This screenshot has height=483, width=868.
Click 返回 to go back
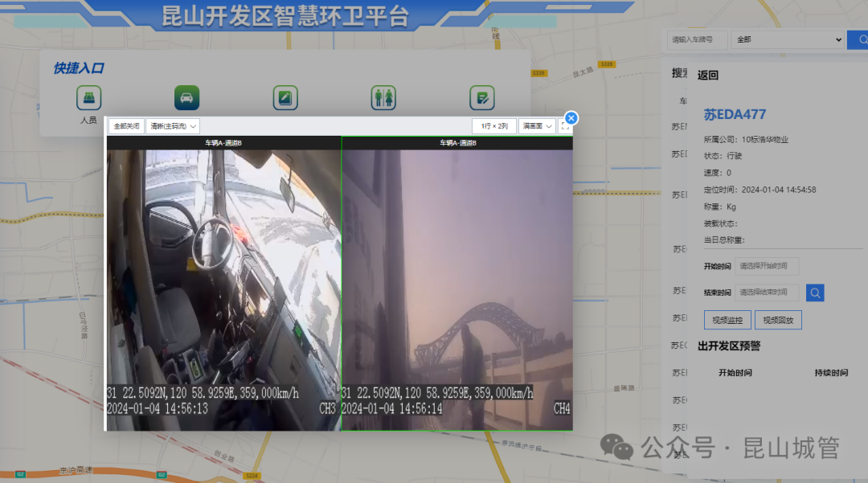[708, 76]
